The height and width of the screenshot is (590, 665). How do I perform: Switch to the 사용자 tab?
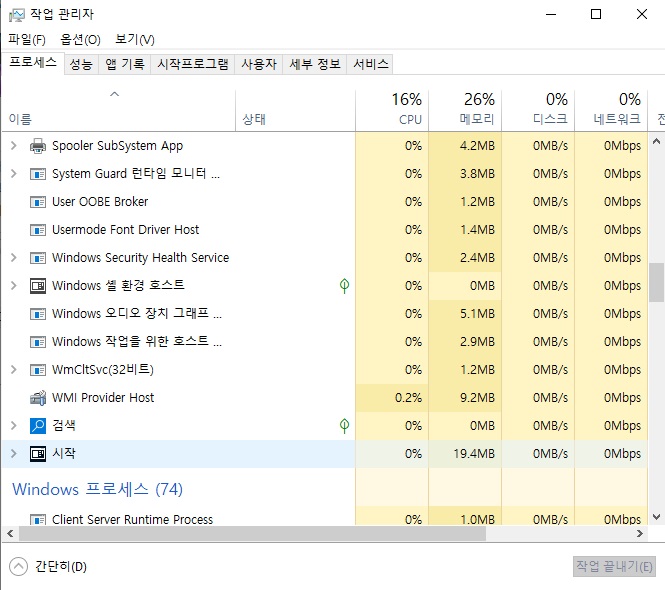tap(259, 64)
